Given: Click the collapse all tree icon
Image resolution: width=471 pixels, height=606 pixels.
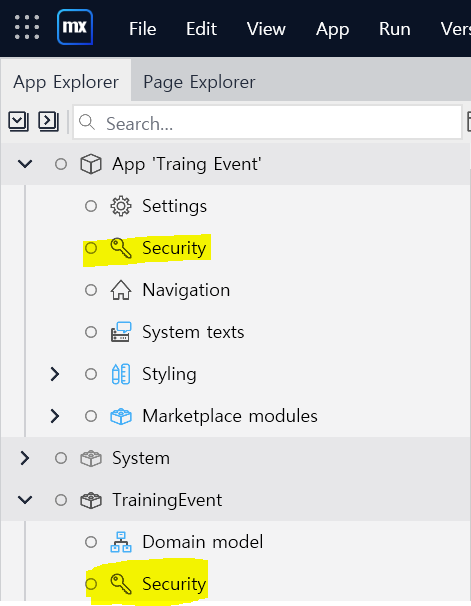Looking at the screenshot, I should pyautogui.click(x=18, y=121).
